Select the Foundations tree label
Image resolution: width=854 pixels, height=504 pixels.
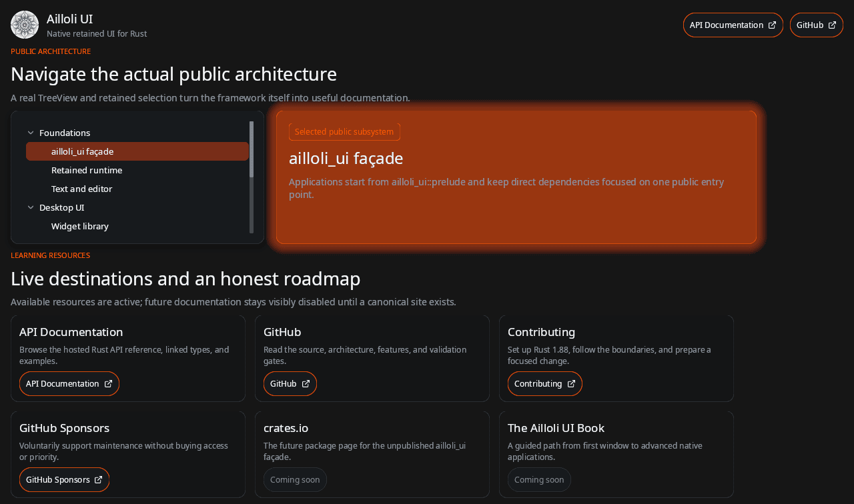(x=65, y=133)
